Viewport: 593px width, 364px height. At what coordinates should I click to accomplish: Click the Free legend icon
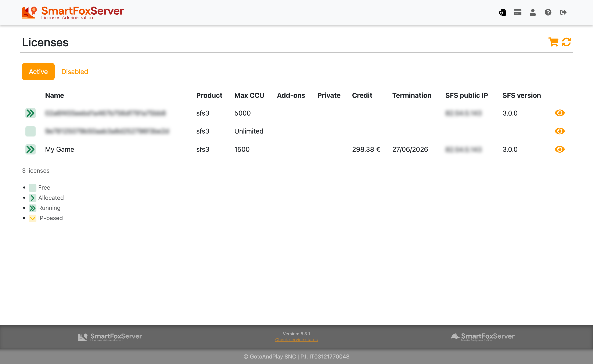33,188
